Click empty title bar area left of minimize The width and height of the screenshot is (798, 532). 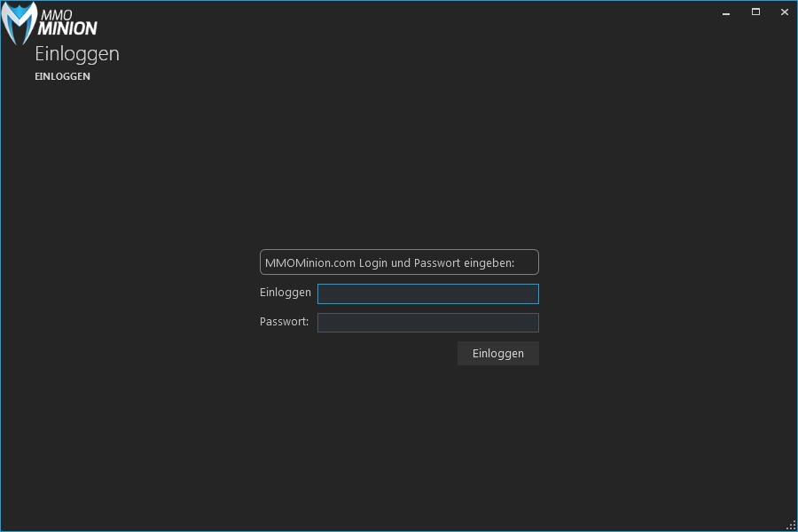(443, 12)
